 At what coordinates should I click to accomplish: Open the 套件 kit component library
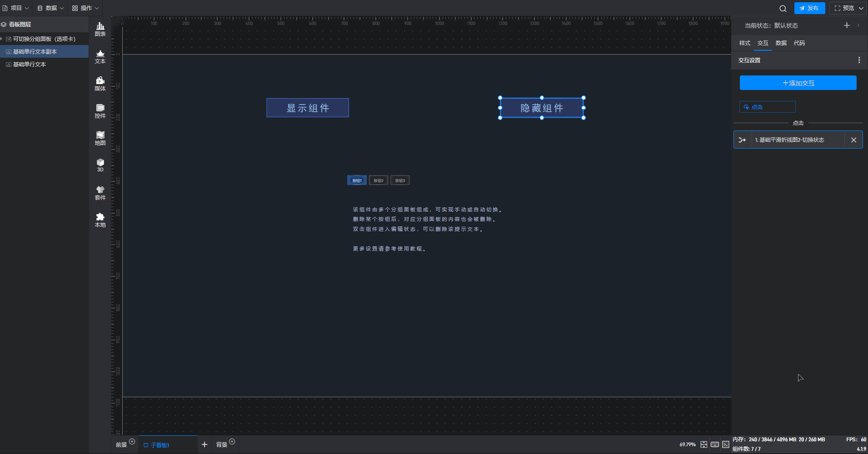100,193
